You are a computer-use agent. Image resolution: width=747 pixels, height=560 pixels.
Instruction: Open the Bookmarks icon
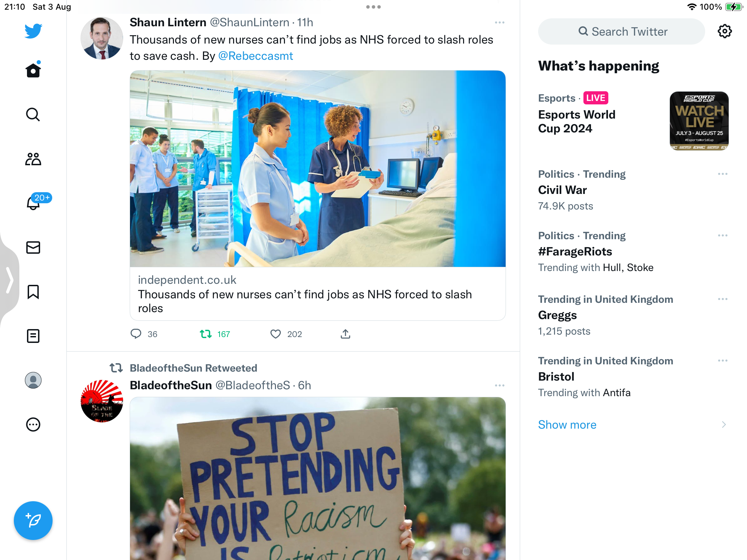click(33, 292)
